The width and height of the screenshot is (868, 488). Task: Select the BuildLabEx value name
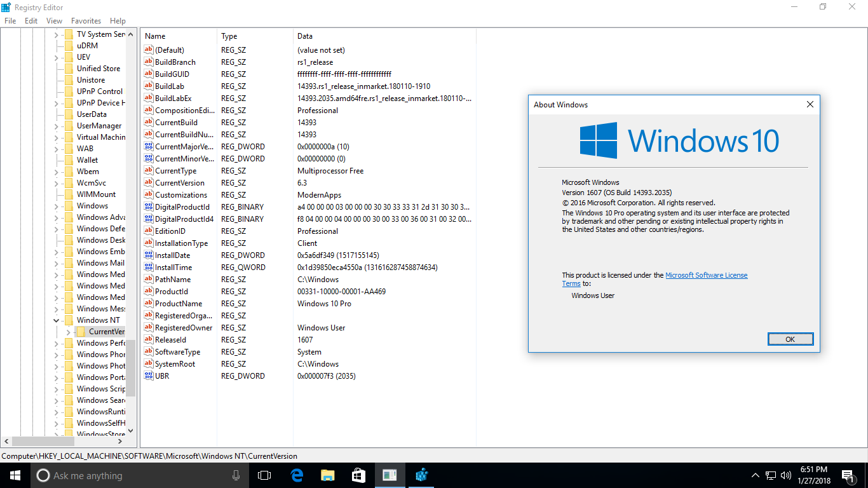click(173, 98)
